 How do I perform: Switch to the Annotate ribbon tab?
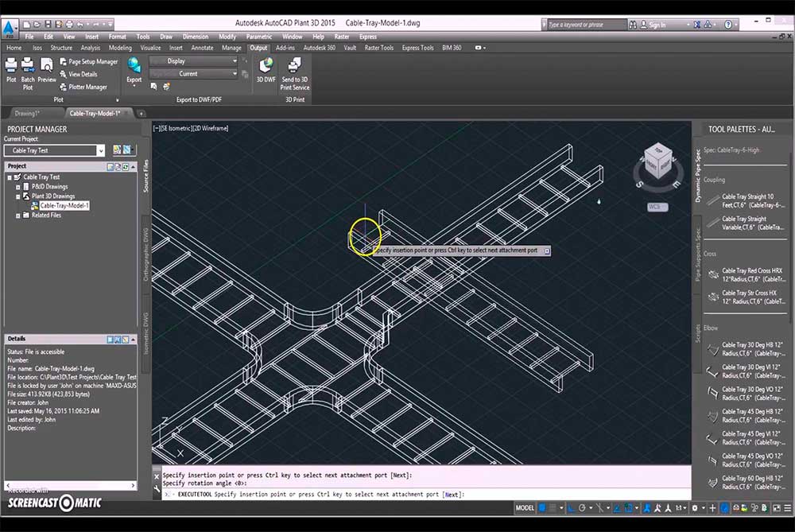[x=202, y=48]
